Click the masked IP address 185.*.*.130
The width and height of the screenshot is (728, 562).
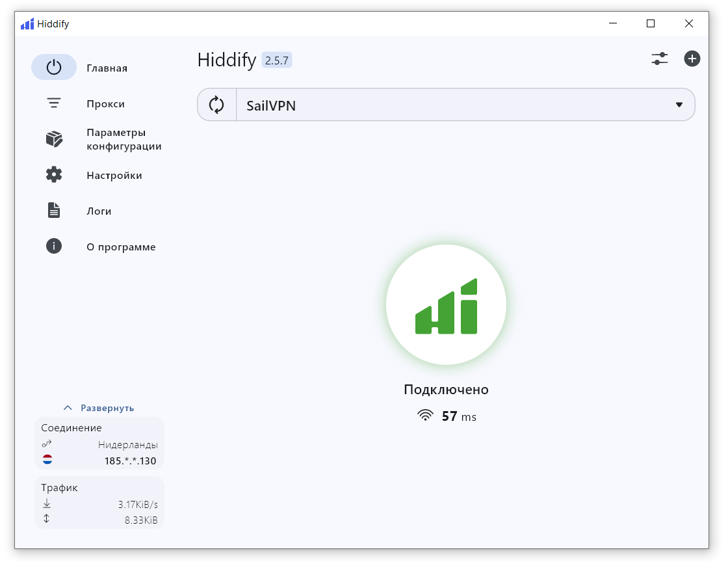pos(131,461)
